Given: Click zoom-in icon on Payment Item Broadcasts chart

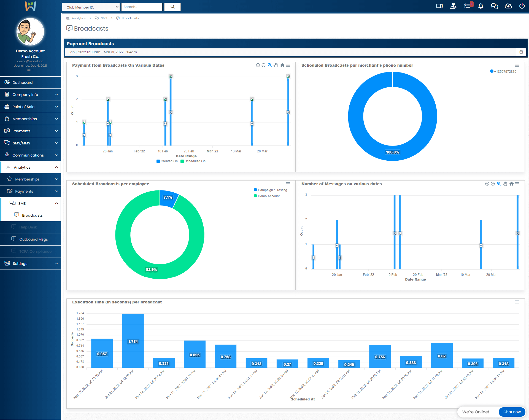Looking at the screenshot, I should click(258, 65).
